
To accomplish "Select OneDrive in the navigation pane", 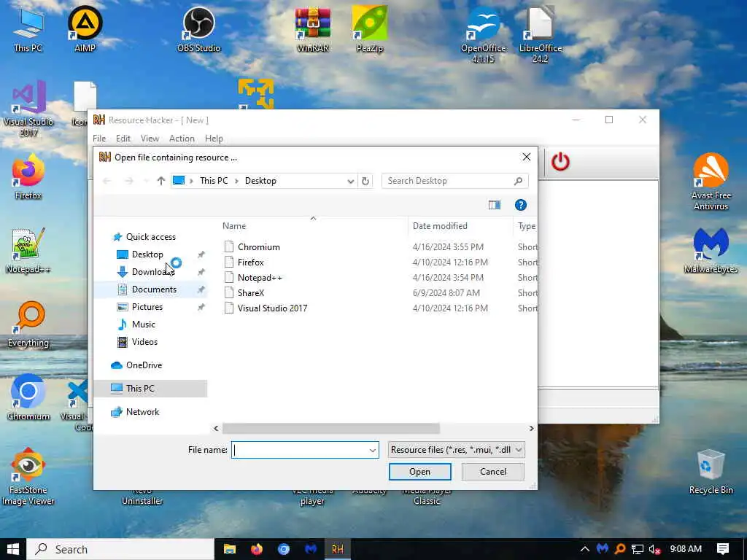I will click(144, 365).
